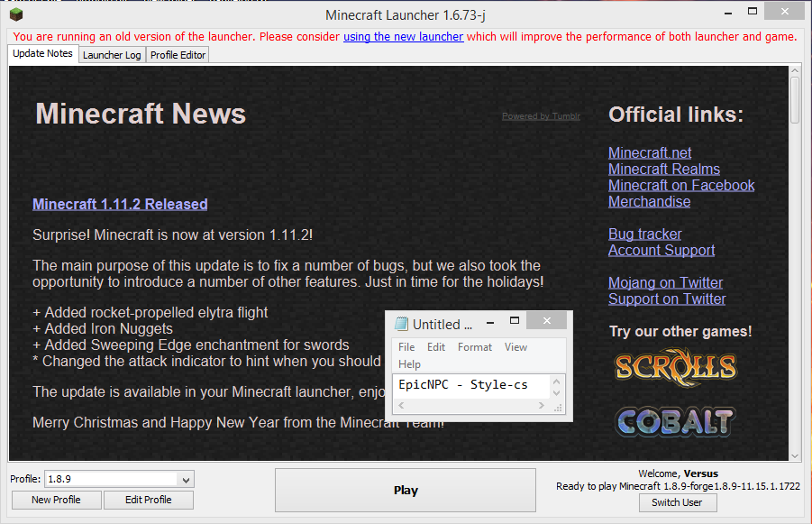Image resolution: width=812 pixels, height=524 pixels.
Task: Open the Profile Editor tab
Action: point(178,55)
